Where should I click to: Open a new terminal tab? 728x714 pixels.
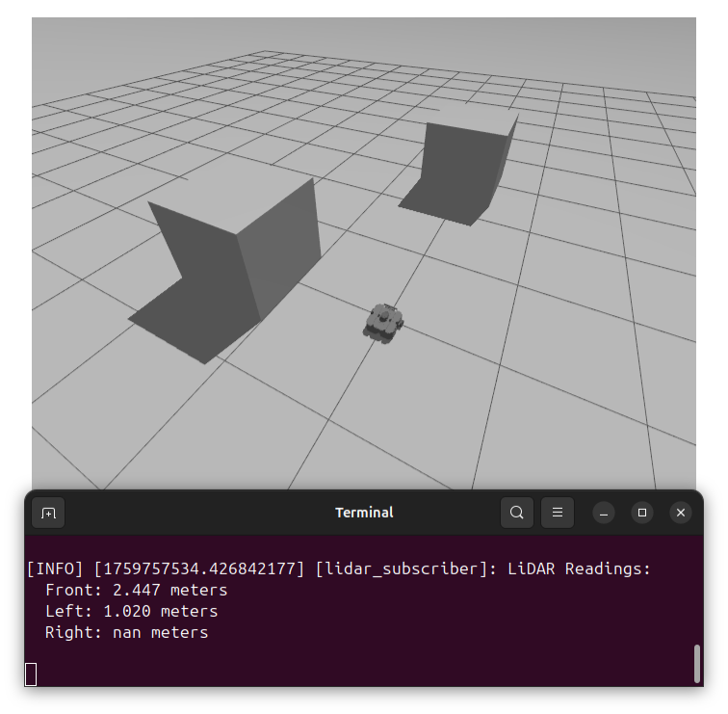click(x=48, y=513)
